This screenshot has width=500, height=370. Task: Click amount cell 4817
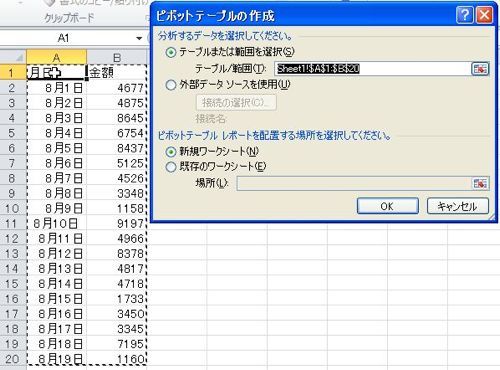pos(117,269)
